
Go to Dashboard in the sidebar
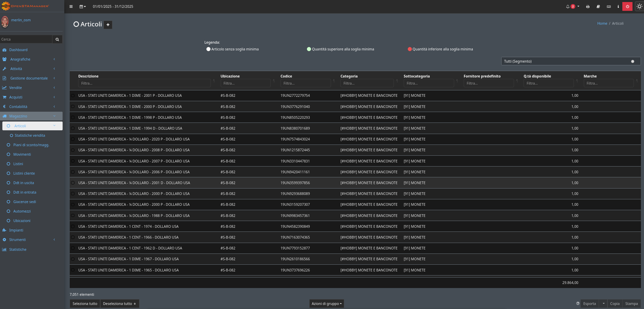coord(18,50)
